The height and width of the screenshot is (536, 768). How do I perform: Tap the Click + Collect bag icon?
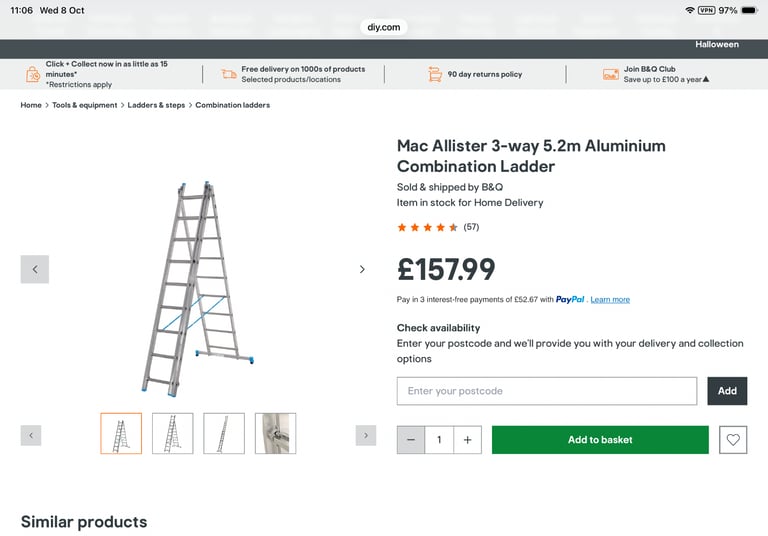click(33, 74)
